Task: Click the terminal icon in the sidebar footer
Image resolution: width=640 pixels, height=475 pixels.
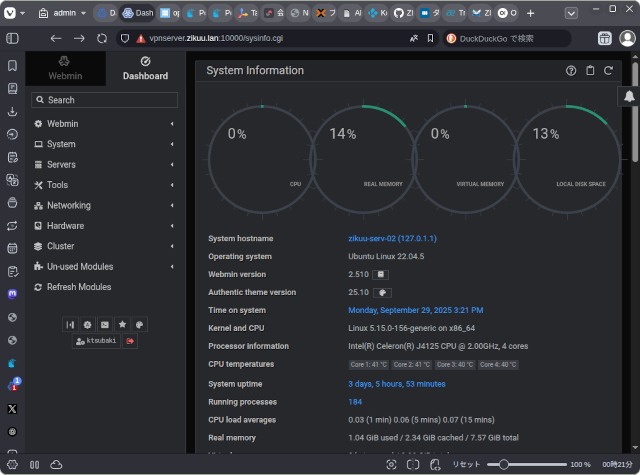Action: 105,324
